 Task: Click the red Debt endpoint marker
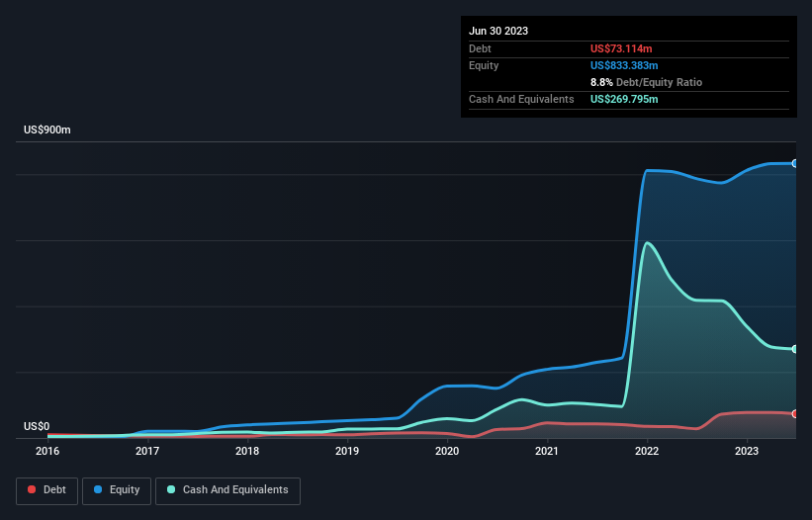point(795,414)
